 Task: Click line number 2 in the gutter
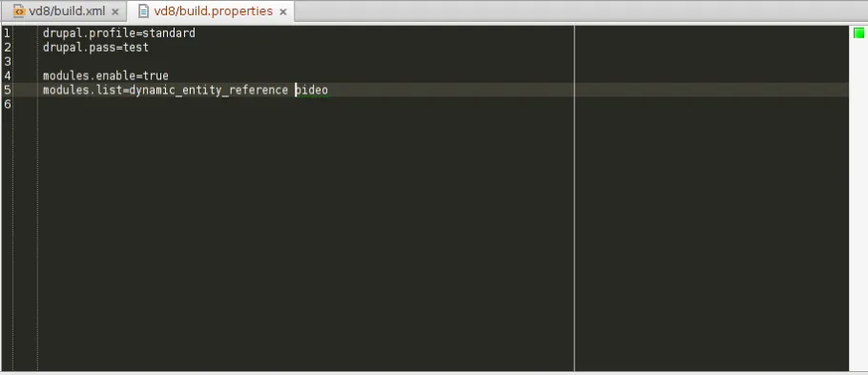click(x=7, y=47)
